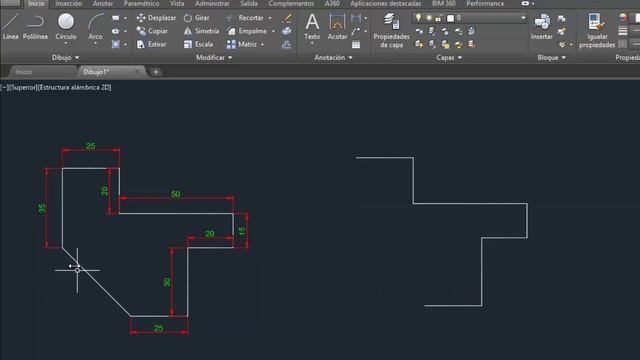This screenshot has width=640, height=360.
Task: Open the Recortar dropdown arrow
Action: coord(270,18)
